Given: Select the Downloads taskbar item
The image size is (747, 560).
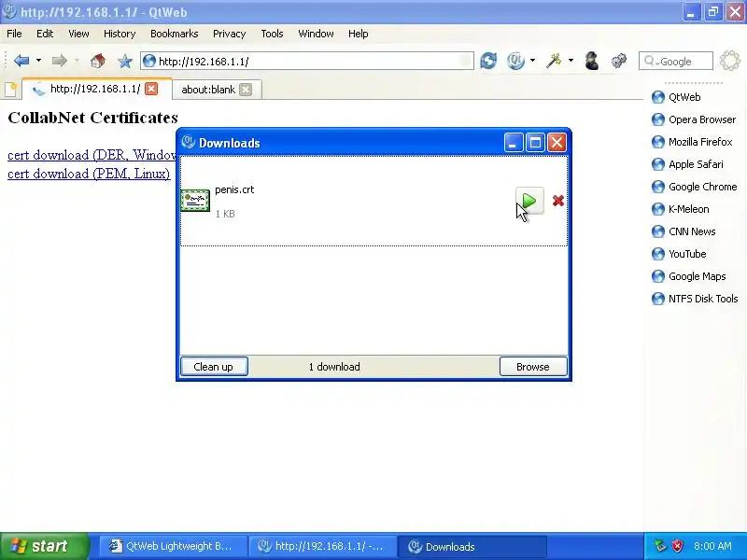Looking at the screenshot, I should (x=472, y=546).
